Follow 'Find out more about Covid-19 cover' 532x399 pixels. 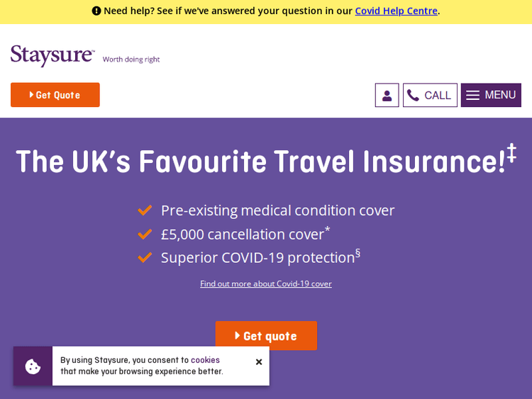point(266,283)
